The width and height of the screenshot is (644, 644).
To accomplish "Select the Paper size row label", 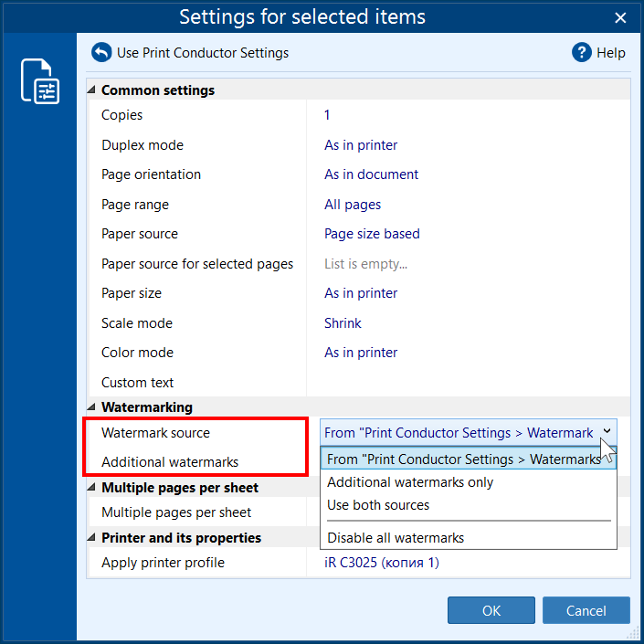I will (132, 293).
